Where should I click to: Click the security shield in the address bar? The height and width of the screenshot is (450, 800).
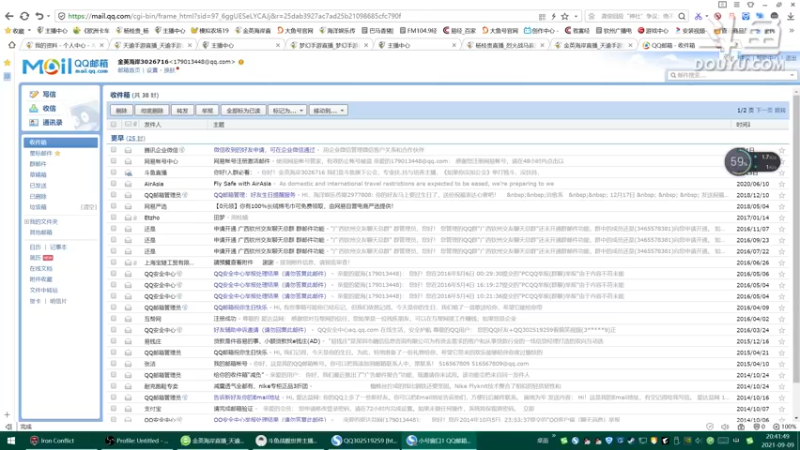point(62,16)
